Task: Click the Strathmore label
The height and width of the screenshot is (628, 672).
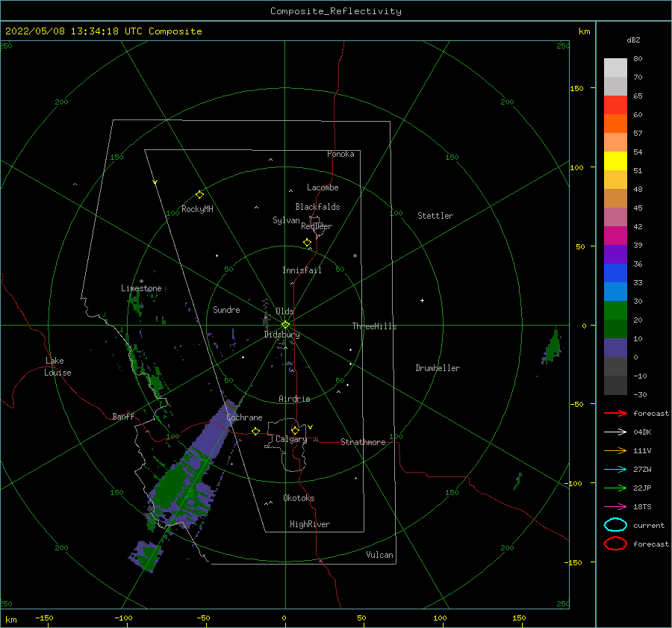Action: (363, 442)
